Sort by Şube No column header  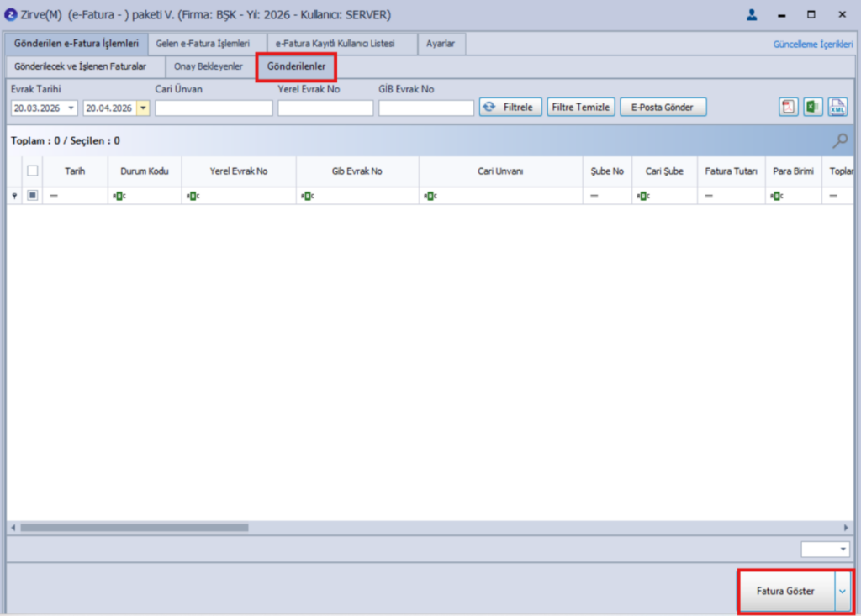tap(607, 171)
